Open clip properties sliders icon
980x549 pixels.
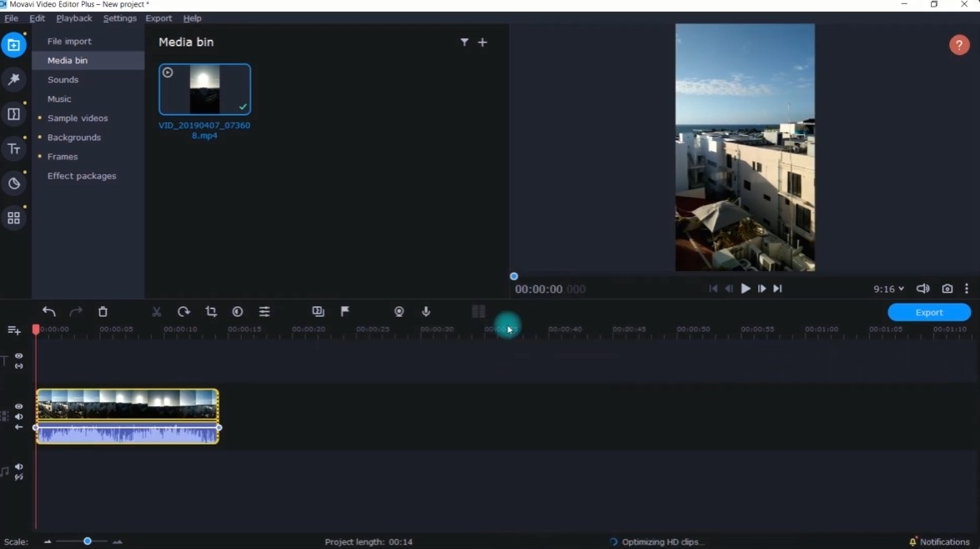coord(264,311)
